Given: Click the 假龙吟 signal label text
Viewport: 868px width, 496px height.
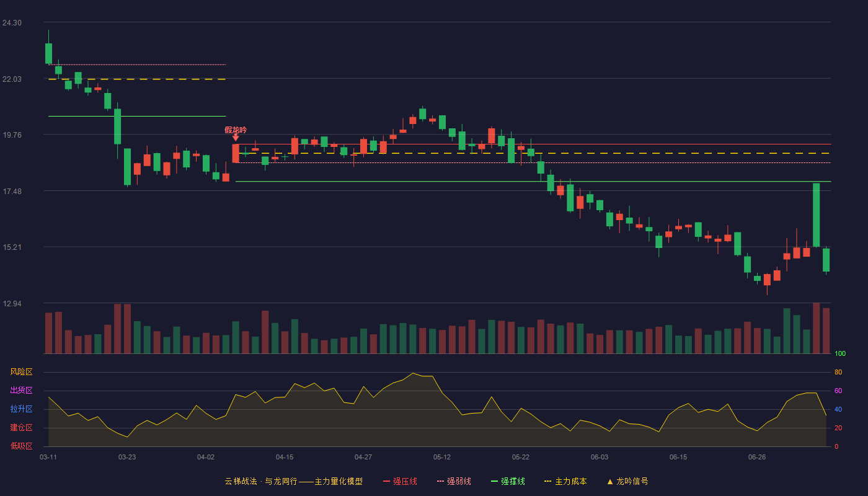Looking at the screenshot, I should pos(236,130).
